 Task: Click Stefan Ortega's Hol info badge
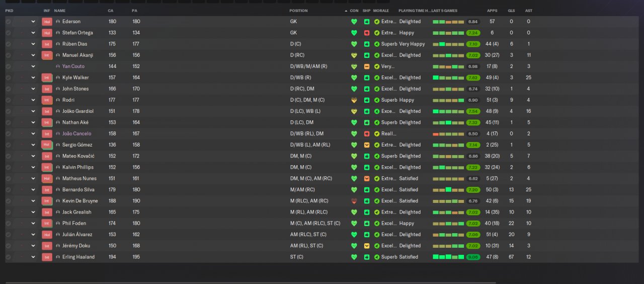pyautogui.click(x=47, y=33)
